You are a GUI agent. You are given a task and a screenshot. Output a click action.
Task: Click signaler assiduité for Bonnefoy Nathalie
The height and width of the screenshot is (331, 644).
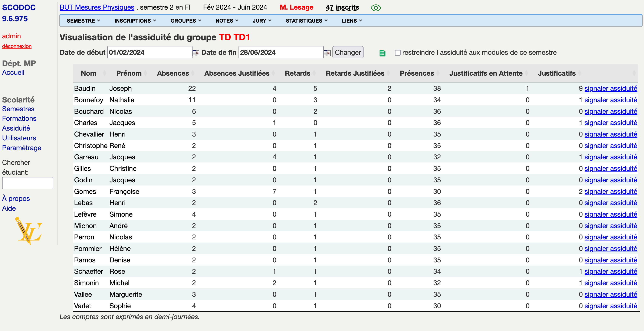[611, 100]
